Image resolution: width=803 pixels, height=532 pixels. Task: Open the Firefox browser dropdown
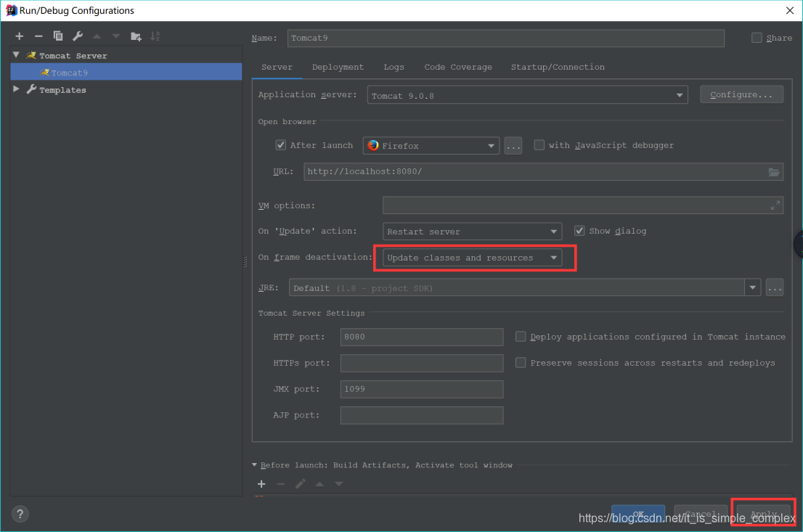pos(431,146)
